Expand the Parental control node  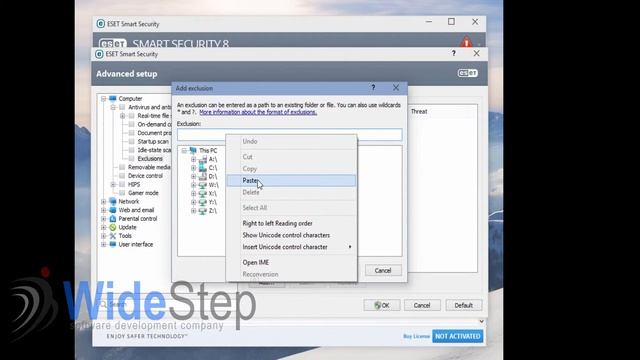(x=104, y=219)
